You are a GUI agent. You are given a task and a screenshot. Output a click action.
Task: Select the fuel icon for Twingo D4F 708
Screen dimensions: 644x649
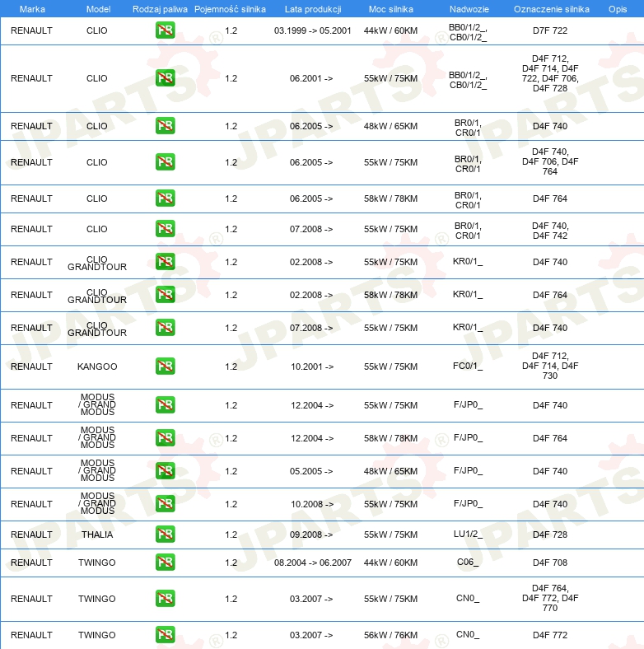(x=166, y=563)
